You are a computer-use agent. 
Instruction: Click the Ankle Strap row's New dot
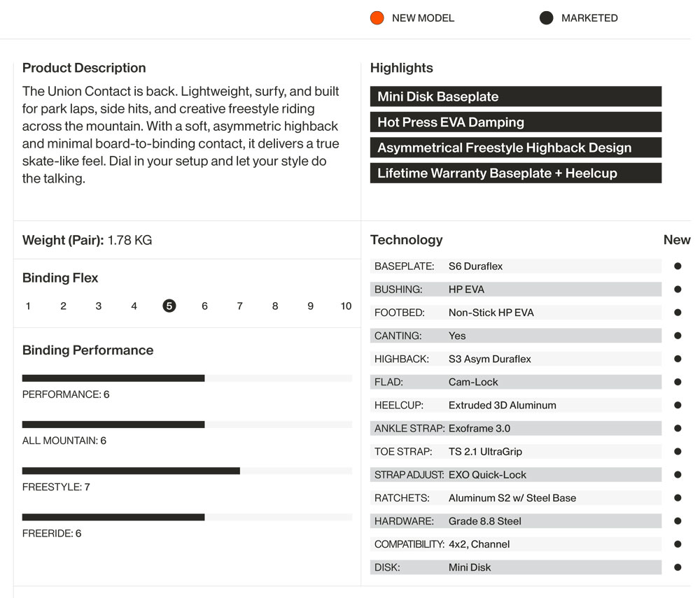pyautogui.click(x=678, y=428)
